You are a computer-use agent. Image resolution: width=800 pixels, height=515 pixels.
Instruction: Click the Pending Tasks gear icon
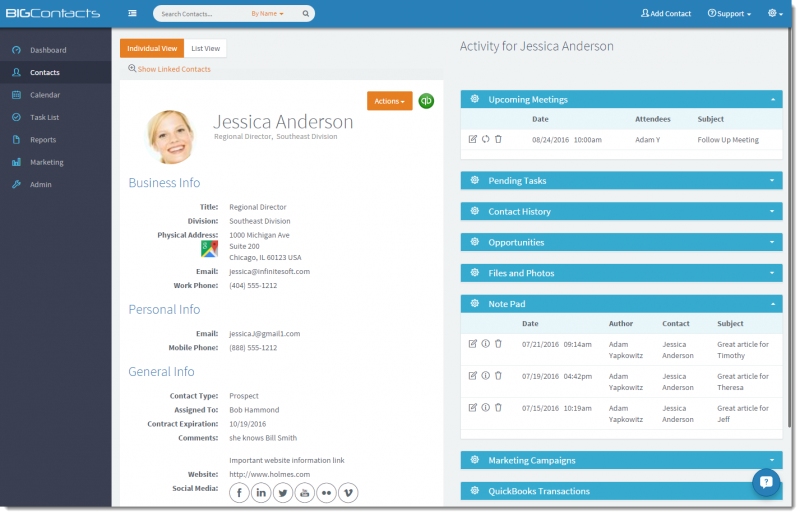tap(474, 180)
